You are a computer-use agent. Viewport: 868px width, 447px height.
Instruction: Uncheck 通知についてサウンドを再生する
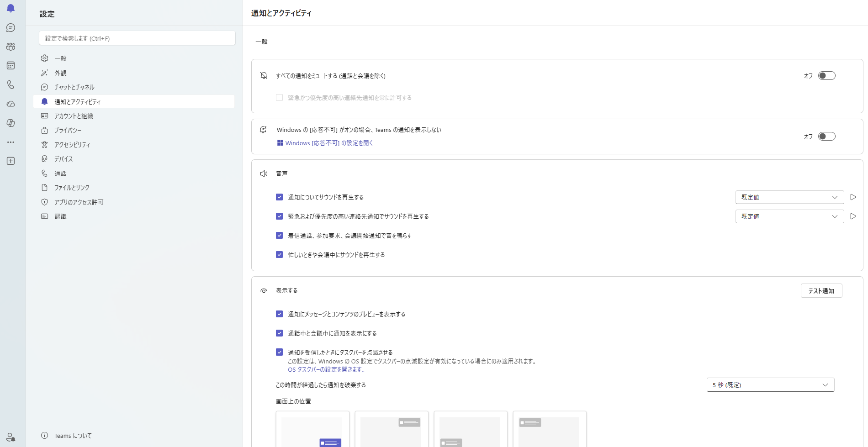click(279, 197)
